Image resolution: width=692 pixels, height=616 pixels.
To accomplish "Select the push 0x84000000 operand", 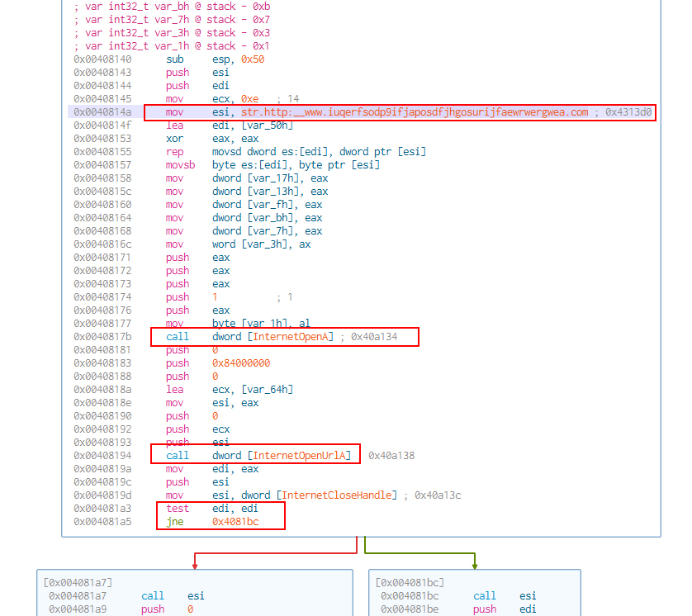I will [x=240, y=363].
